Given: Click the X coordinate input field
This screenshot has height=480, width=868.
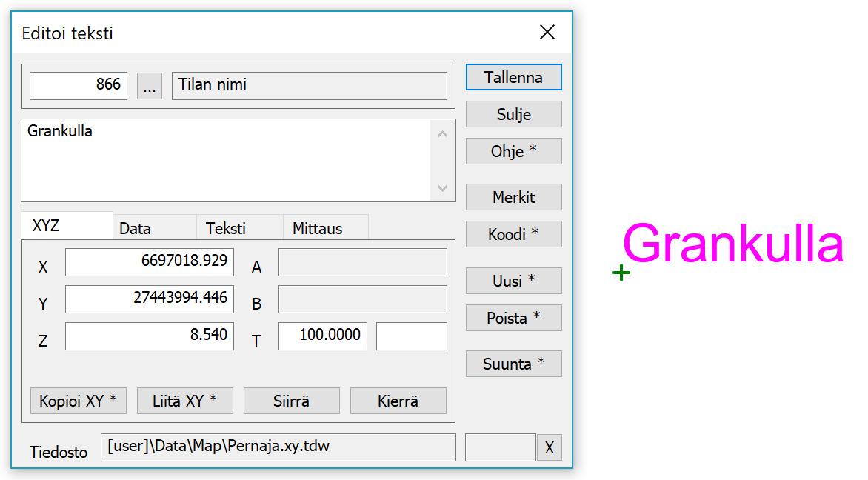Looking at the screenshot, I should point(150,262).
